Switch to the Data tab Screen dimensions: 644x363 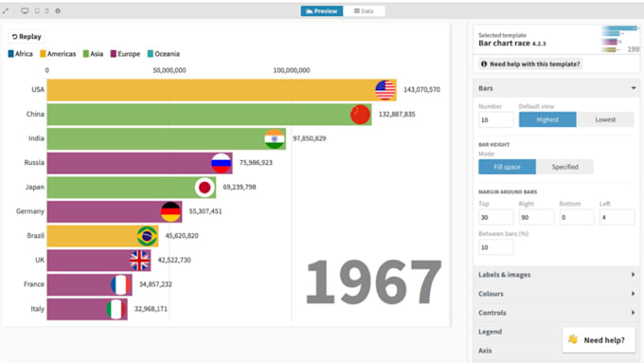point(364,11)
